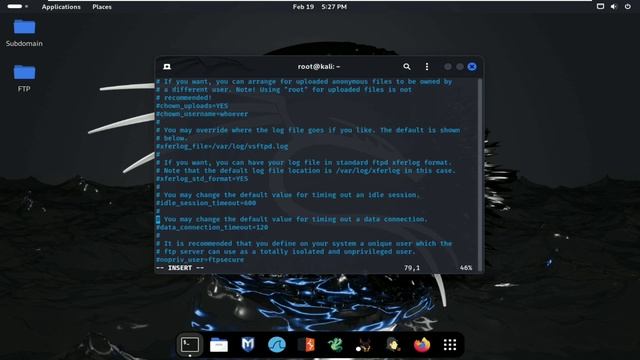Close the root@kali terminal window

point(472,67)
